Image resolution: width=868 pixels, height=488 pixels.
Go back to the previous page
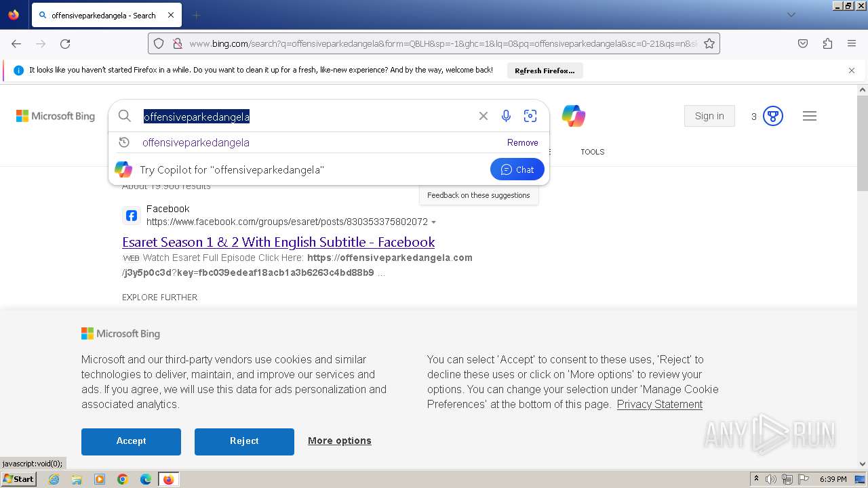coord(16,43)
